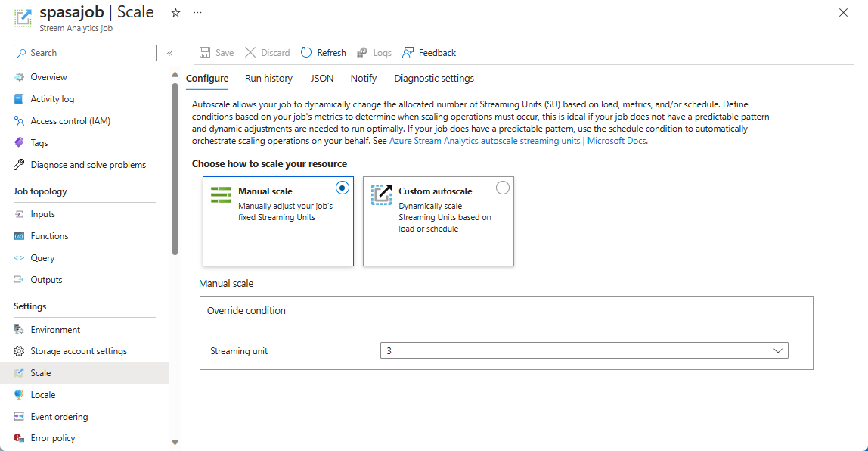
Task: Open the JSON tab
Action: click(321, 79)
